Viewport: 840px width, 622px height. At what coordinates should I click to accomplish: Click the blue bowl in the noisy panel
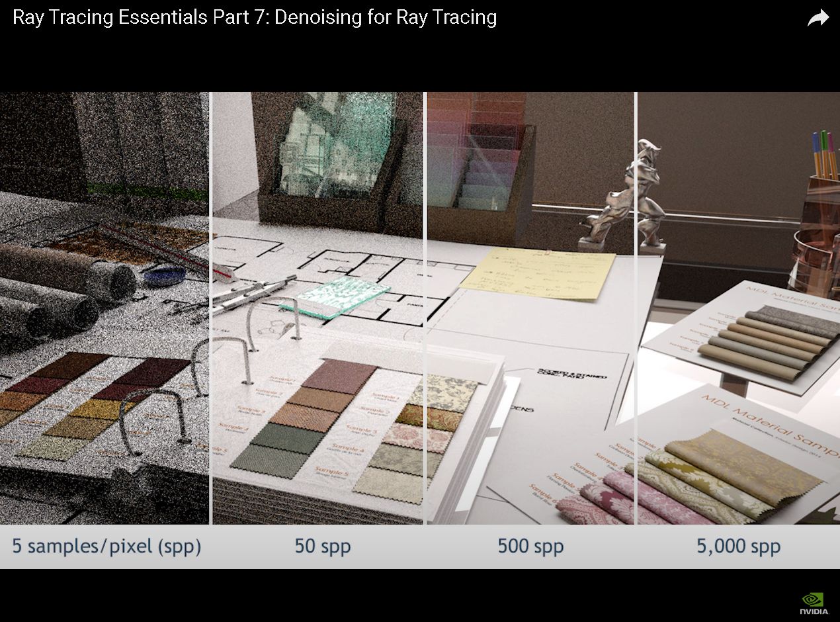pyautogui.click(x=164, y=275)
